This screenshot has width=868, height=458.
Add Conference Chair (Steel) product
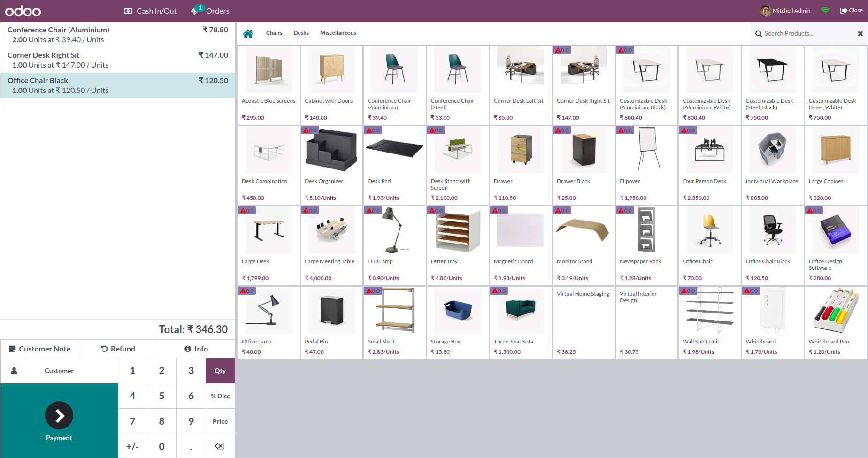point(458,85)
